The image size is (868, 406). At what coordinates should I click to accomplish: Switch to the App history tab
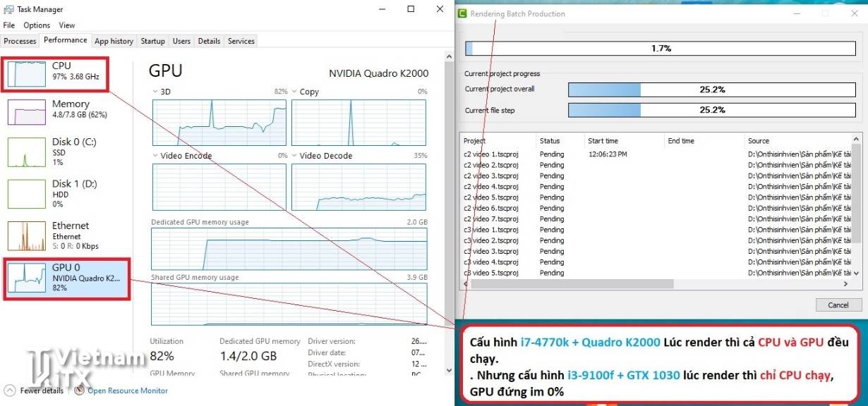[114, 41]
